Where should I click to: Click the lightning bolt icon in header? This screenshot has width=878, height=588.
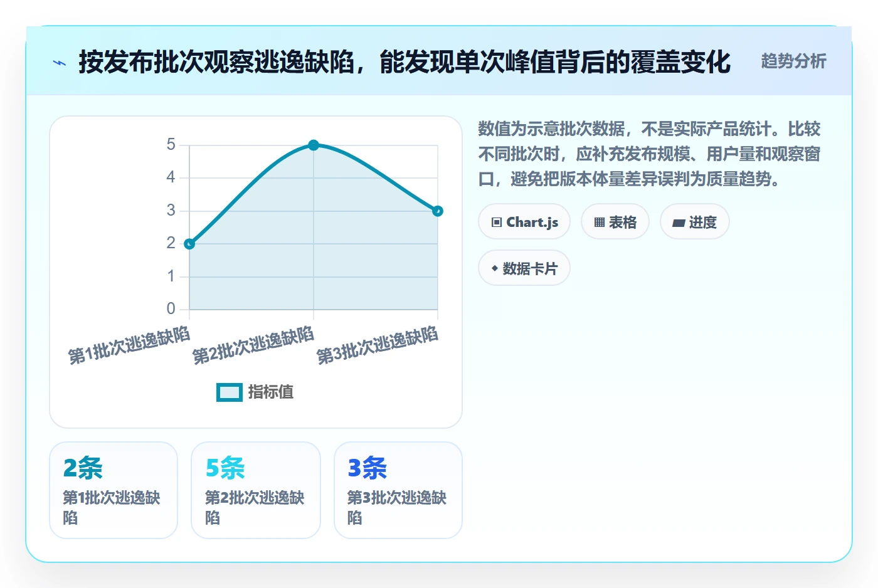(x=60, y=63)
